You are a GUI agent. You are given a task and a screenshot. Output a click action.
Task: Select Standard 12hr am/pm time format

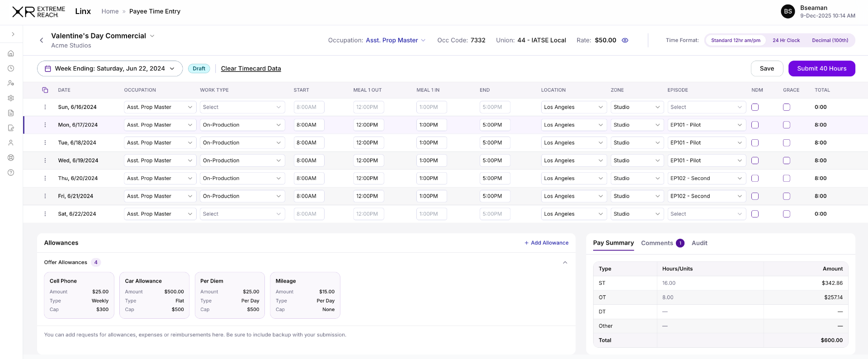click(x=736, y=40)
